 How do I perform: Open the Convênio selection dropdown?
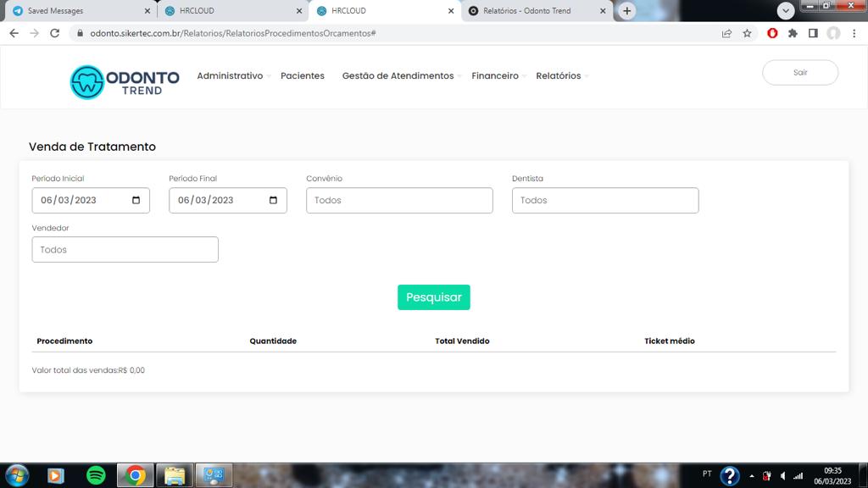tap(399, 201)
